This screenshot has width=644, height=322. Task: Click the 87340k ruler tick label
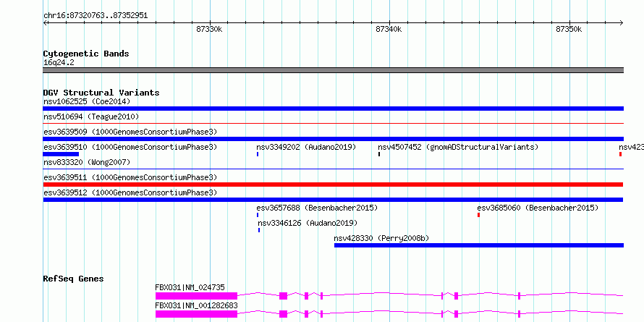[x=389, y=29]
